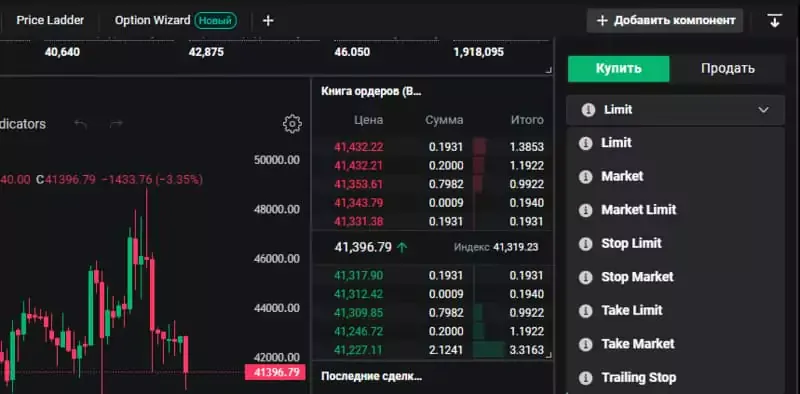Collapse the order type dropdown chevron

763,110
